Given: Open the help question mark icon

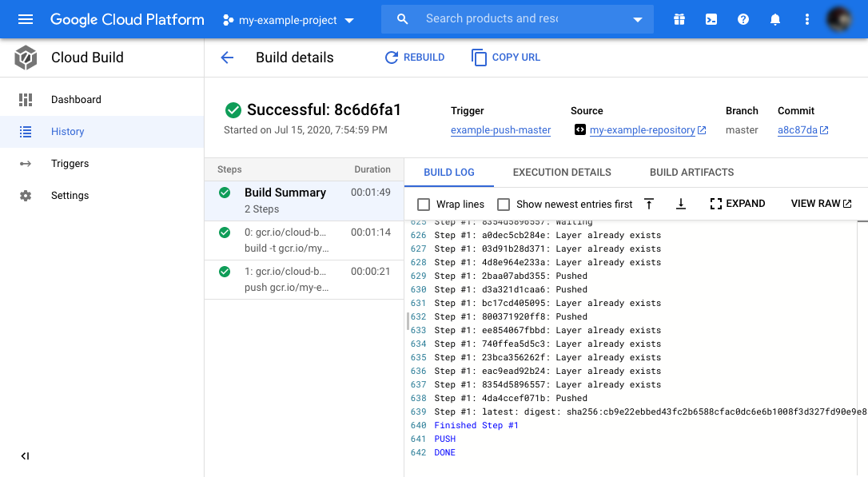Looking at the screenshot, I should [743, 19].
